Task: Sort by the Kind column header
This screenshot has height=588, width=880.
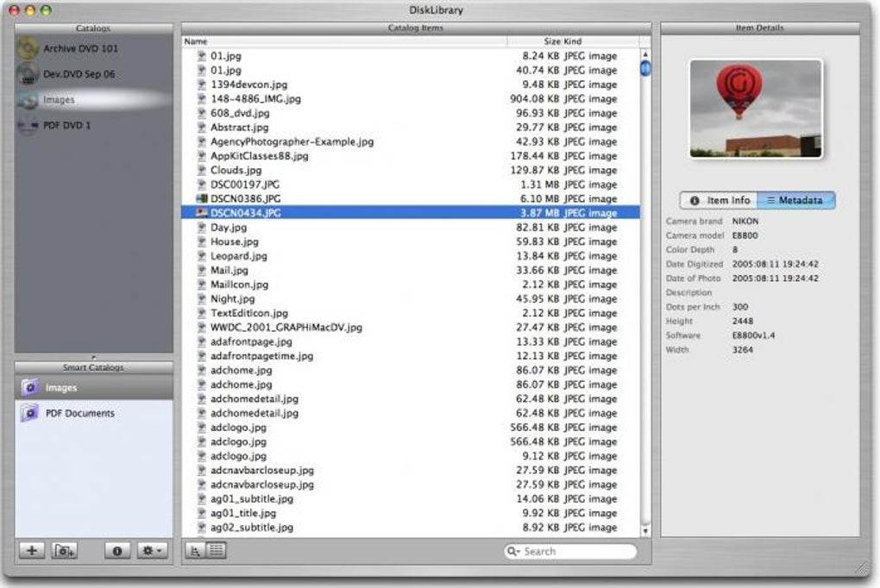Action: (x=600, y=41)
